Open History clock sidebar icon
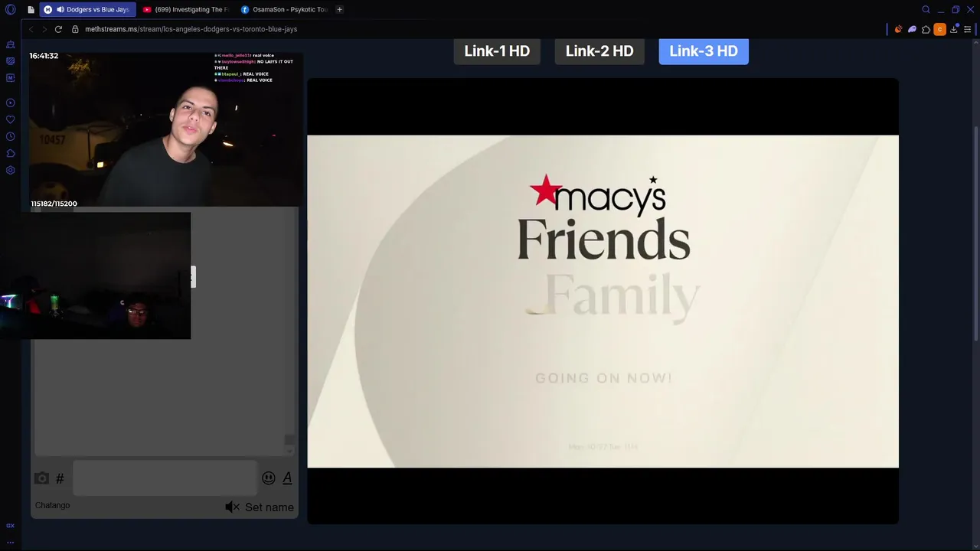This screenshot has width=980, height=551. click(10, 136)
